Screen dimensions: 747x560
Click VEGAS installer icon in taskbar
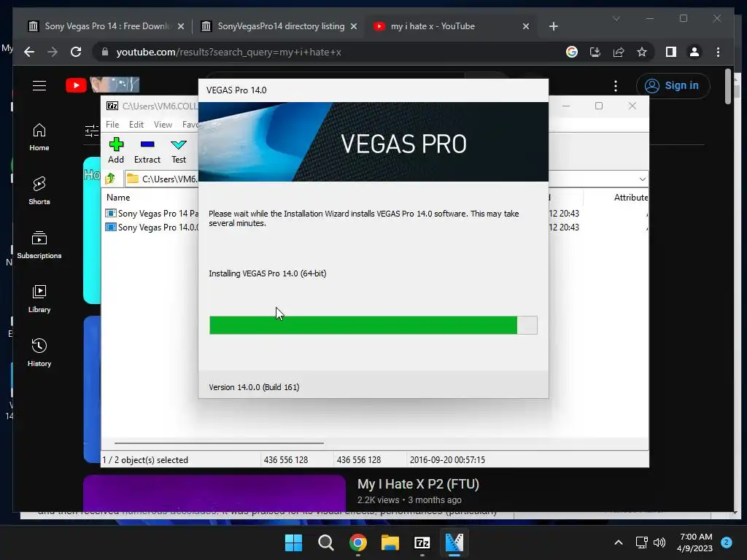(x=454, y=542)
